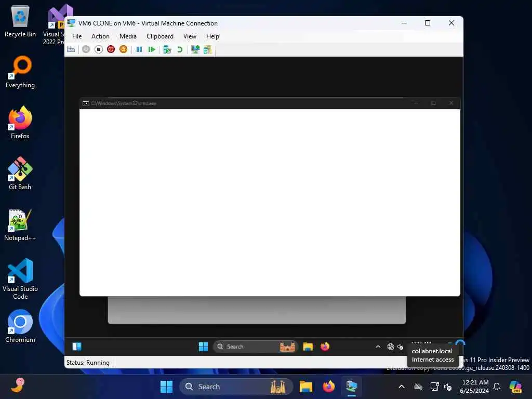Select the Firefox desktop shortcut
The image size is (532, 399).
(x=20, y=123)
